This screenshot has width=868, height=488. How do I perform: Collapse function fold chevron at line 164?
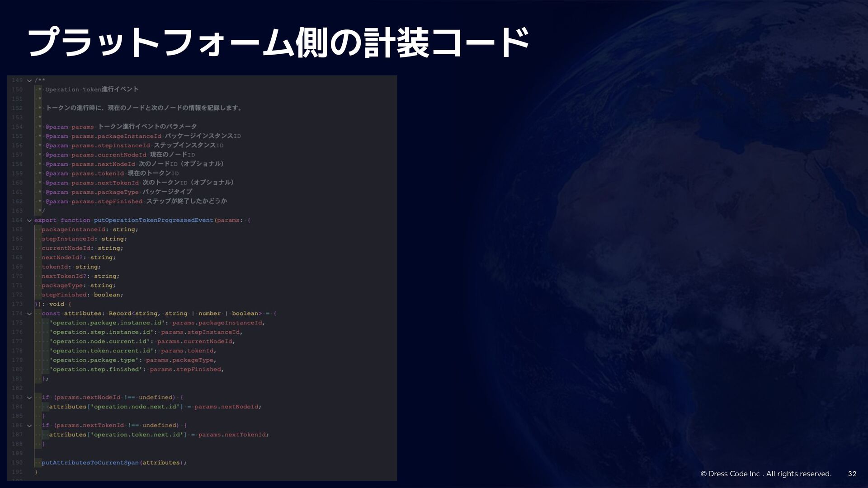(29, 221)
